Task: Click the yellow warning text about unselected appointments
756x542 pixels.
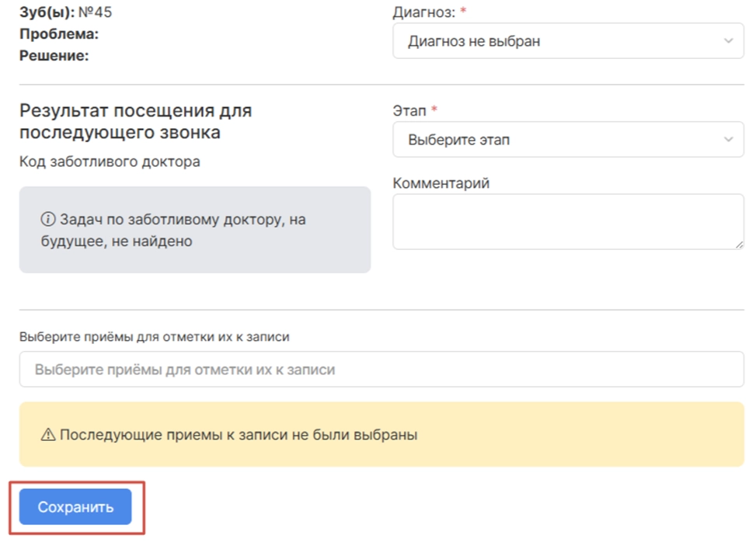Action: pyautogui.click(x=239, y=435)
